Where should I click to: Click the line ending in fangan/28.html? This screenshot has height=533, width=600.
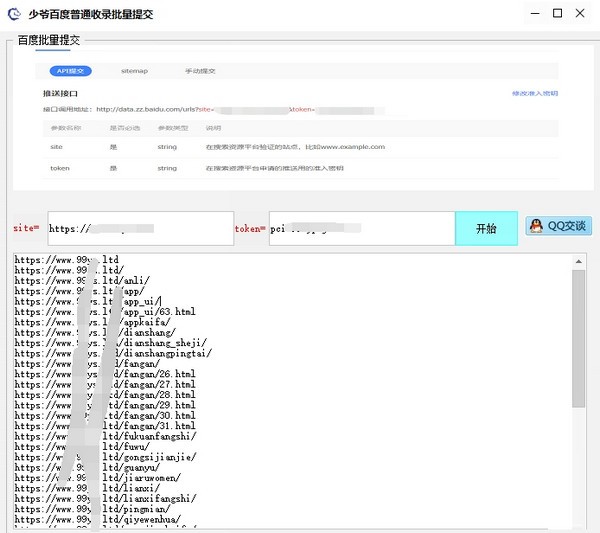coord(105,394)
